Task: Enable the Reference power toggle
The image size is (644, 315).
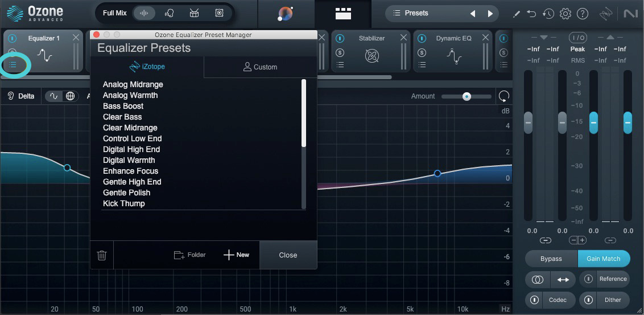Action: pyautogui.click(x=589, y=279)
